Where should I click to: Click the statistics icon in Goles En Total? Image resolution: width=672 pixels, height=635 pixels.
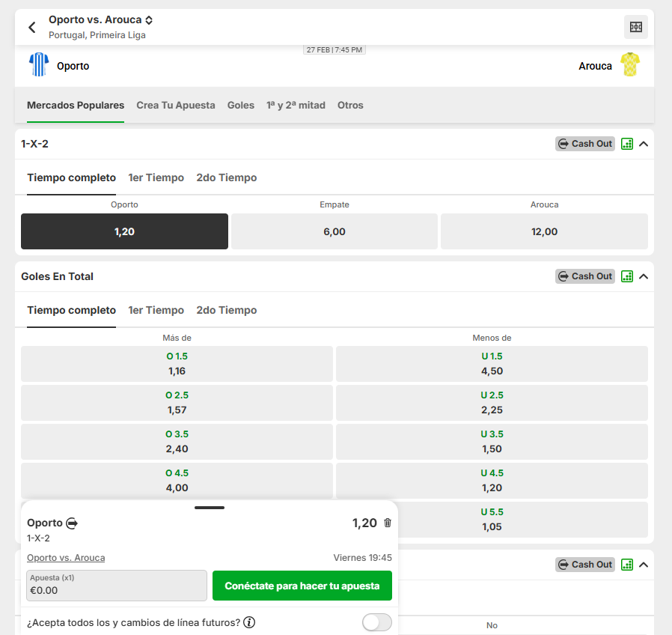627,276
